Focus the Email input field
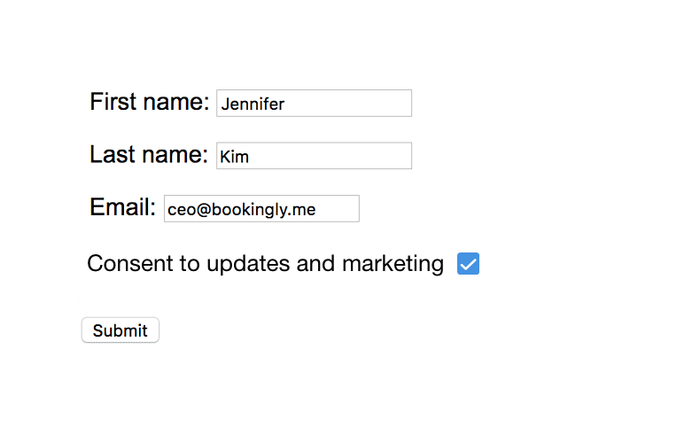700x442 pixels. 262,208
